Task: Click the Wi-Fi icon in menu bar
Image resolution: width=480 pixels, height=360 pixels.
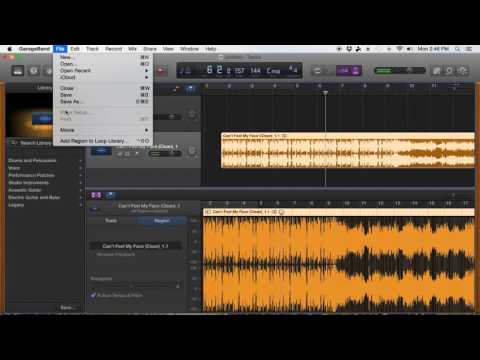Action: [x=399, y=49]
